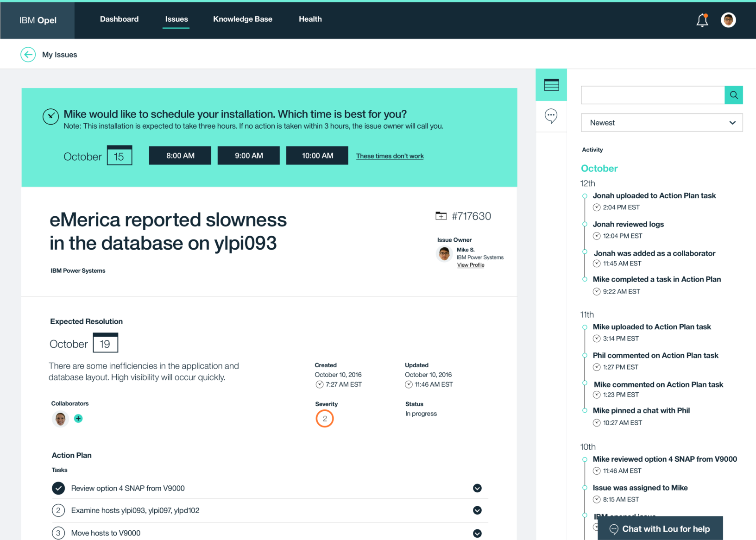Click Mike reviewed option 4 SNAP activity
The width and height of the screenshot is (756, 540).
point(665,459)
